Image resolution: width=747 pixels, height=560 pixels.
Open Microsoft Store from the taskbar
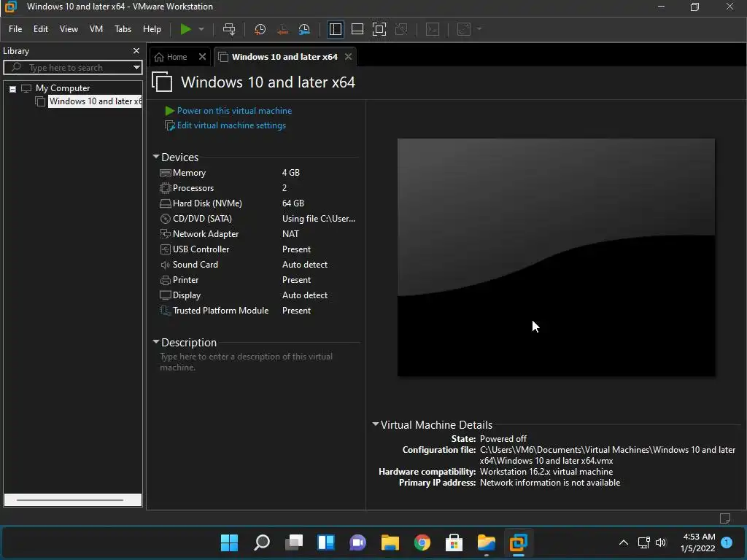pyautogui.click(x=454, y=542)
